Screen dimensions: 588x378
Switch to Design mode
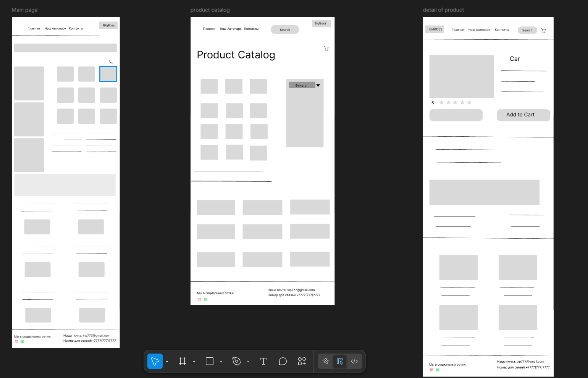click(340, 361)
